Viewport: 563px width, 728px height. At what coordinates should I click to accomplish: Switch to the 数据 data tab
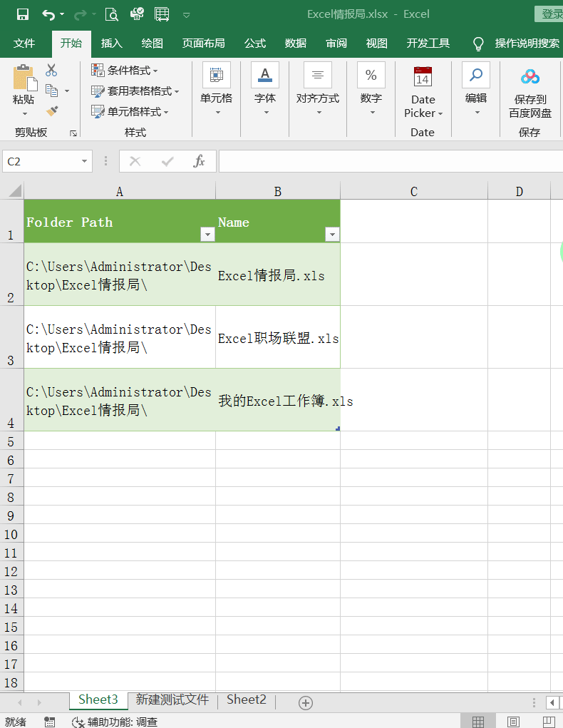click(x=296, y=43)
